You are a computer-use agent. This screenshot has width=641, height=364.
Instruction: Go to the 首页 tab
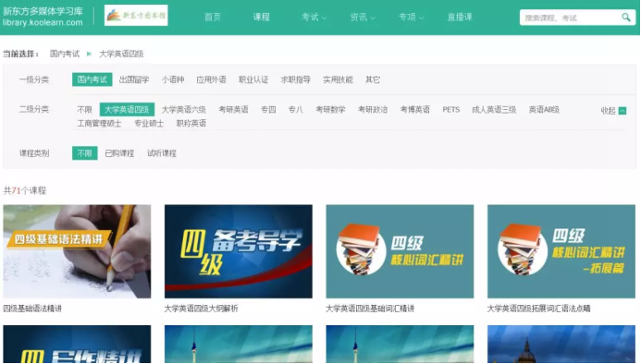pyautogui.click(x=213, y=18)
